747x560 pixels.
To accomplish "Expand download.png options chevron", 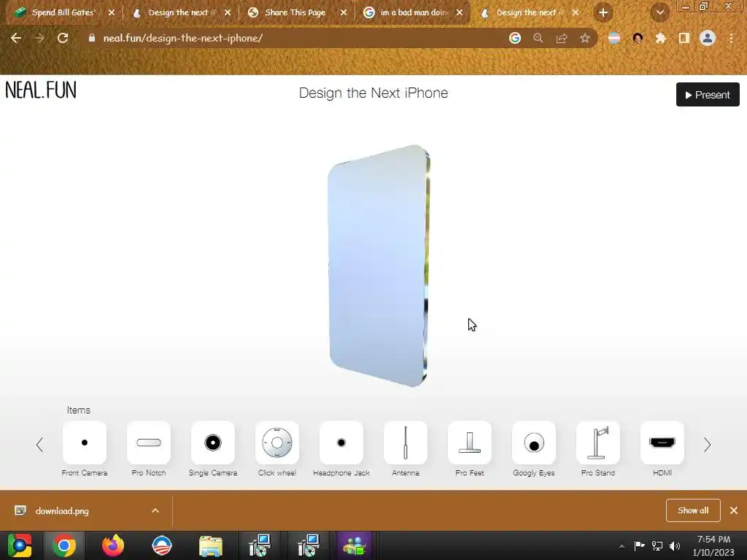I will point(155,510).
